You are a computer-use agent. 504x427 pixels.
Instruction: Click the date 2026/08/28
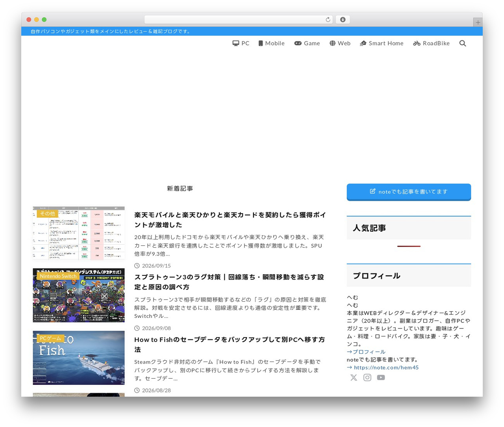tap(156, 390)
